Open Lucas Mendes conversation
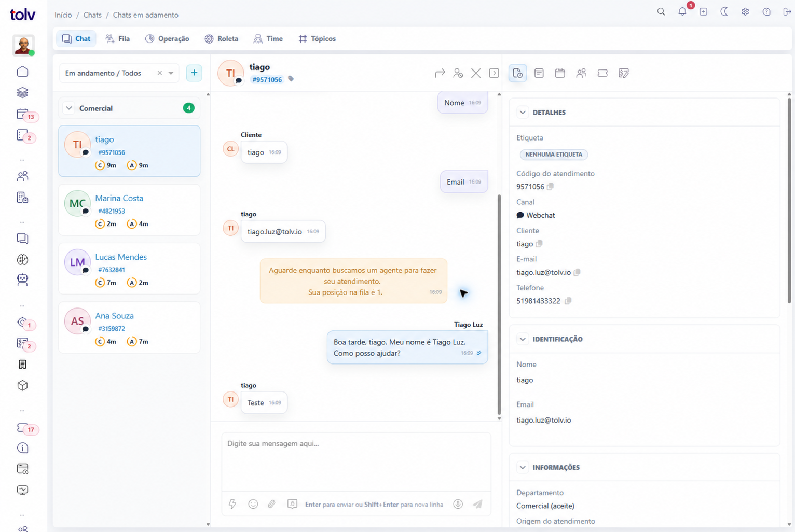 click(x=129, y=269)
